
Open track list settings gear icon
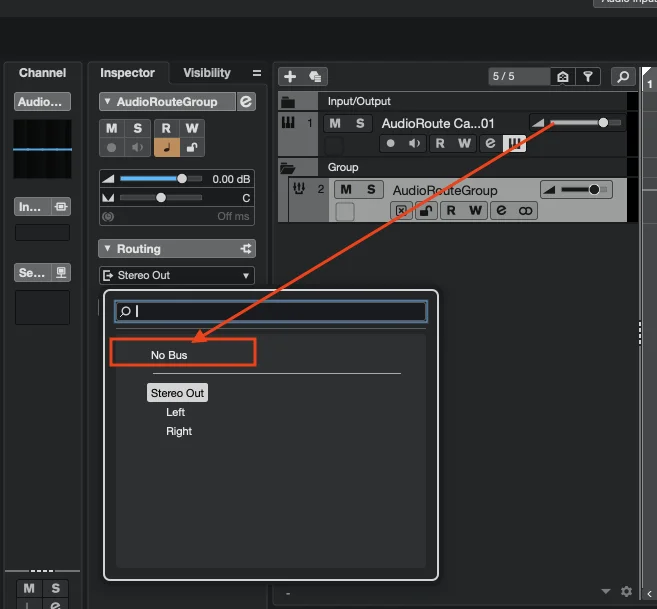pyautogui.click(x=626, y=591)
